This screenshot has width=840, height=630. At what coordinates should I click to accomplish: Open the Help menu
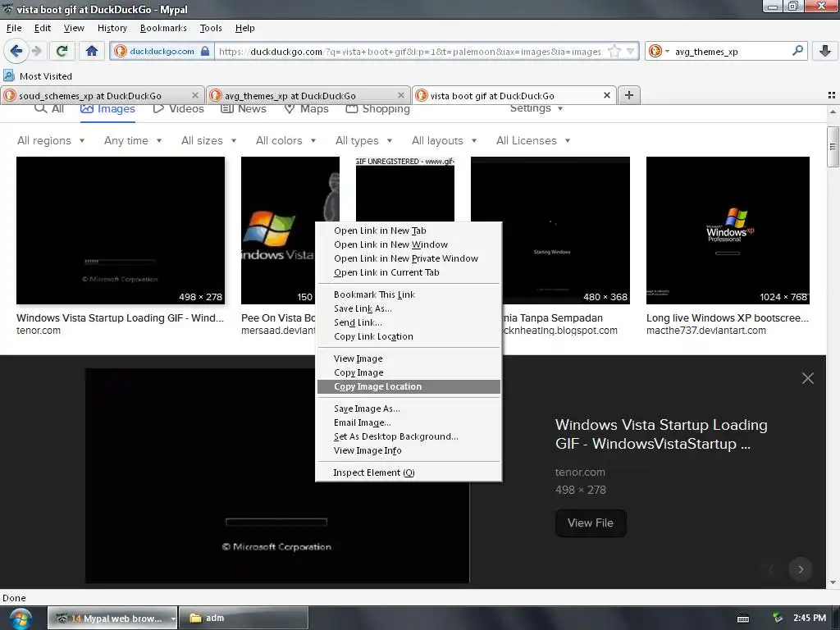pos(244,28)
